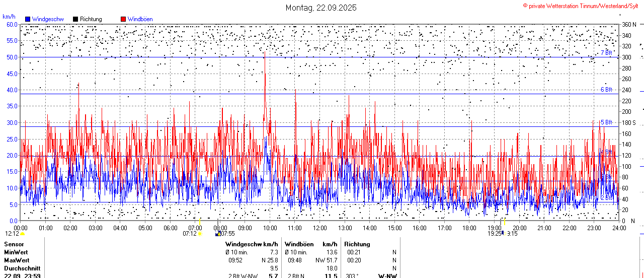Screen dimensions: 644x278
Task: Click the MinWert row header
Action: point(16,252)
